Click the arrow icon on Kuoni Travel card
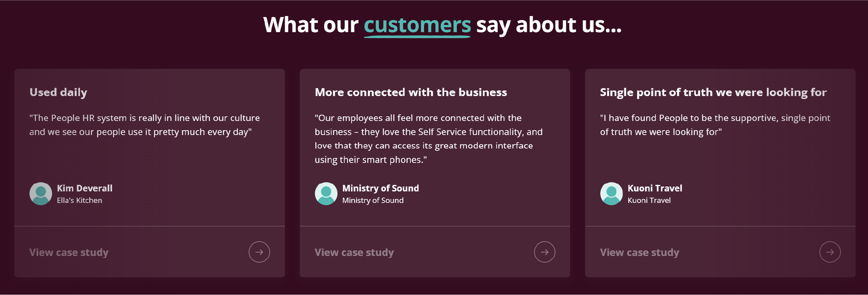 click(830, 252)
